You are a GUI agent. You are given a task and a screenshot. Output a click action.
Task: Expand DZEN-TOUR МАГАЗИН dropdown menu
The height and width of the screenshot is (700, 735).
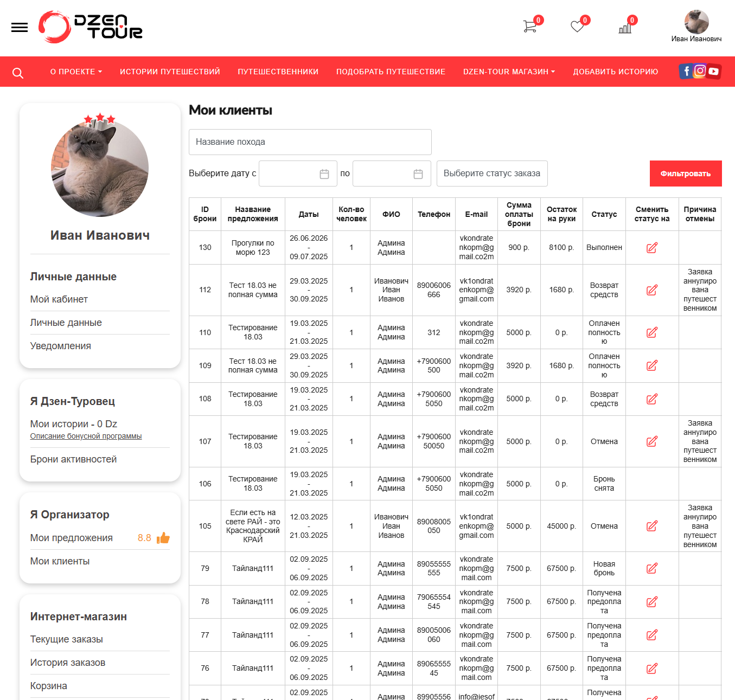(x=509, y=72)
